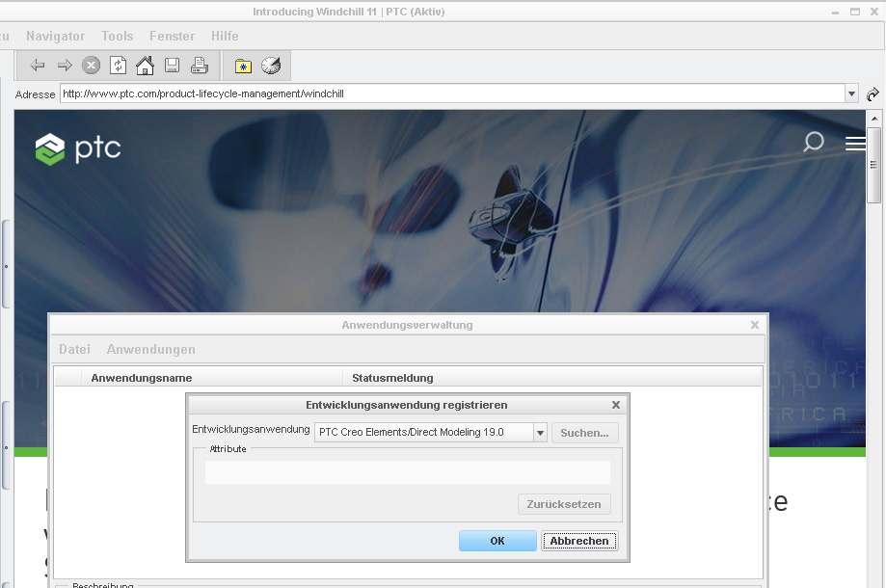Open the Navigator menu
This screenshot has width=886, height=588.
click(55, 37)
